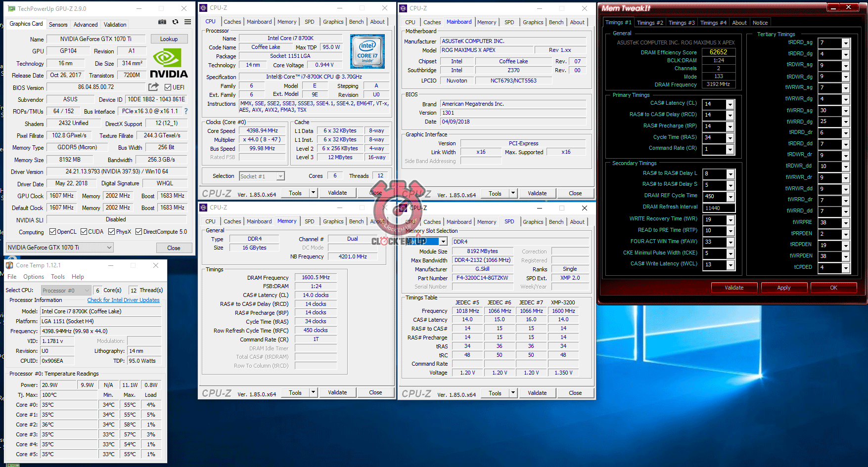Click the DRAM Refresh Interval value field
The height and width of the screenshot is (467, 868).
point(719,208)
